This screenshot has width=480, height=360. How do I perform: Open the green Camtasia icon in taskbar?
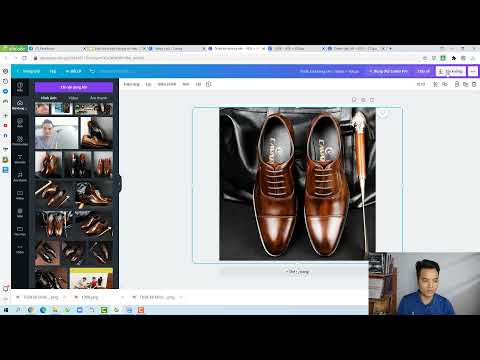[104, 310]
